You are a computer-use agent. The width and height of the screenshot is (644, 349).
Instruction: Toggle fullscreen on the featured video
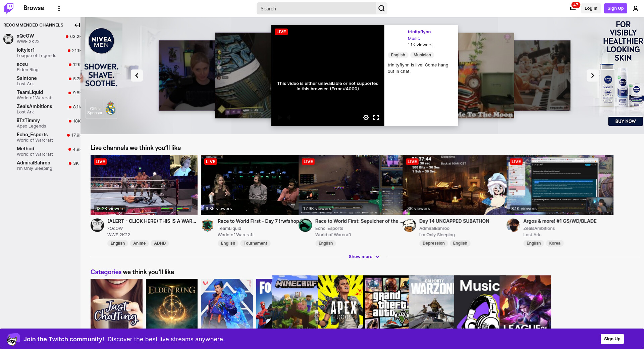(376, 117)
